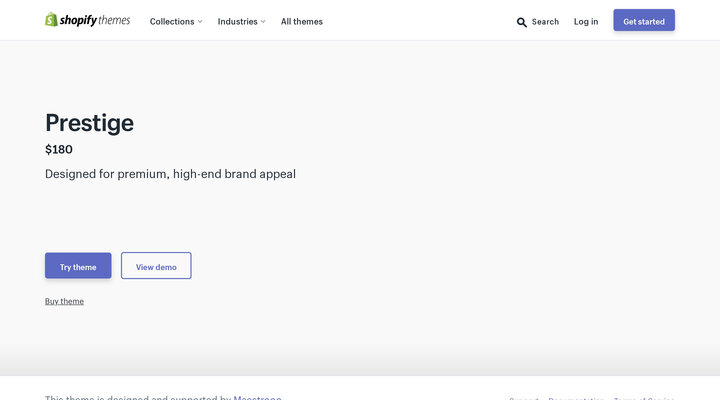Follow the Buy theme link
720x400 pixels.
(64, 301)
